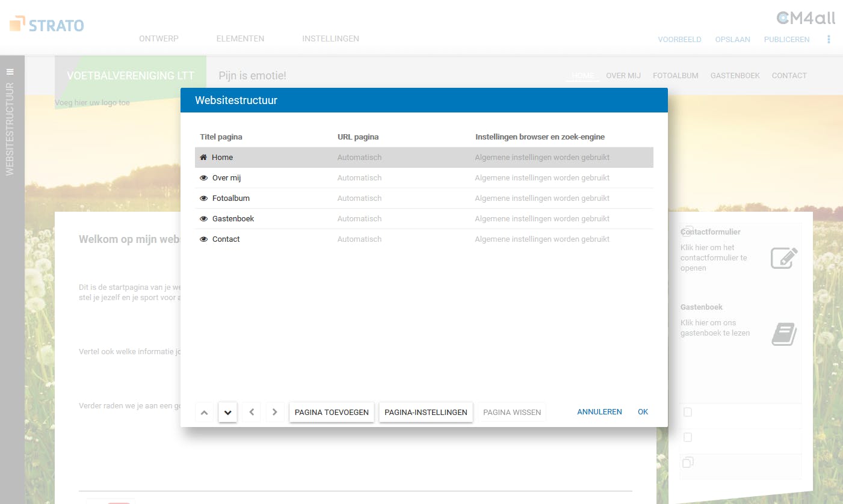843x504 pixels.
Task: Click Home in the site navigation
Action: [x=583, y=76]
